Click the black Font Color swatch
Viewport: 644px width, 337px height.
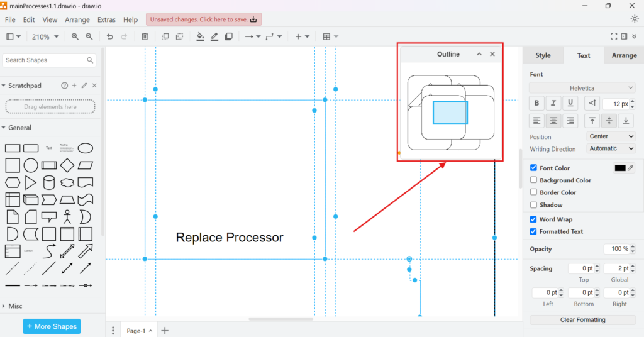(x=619, y=168)
